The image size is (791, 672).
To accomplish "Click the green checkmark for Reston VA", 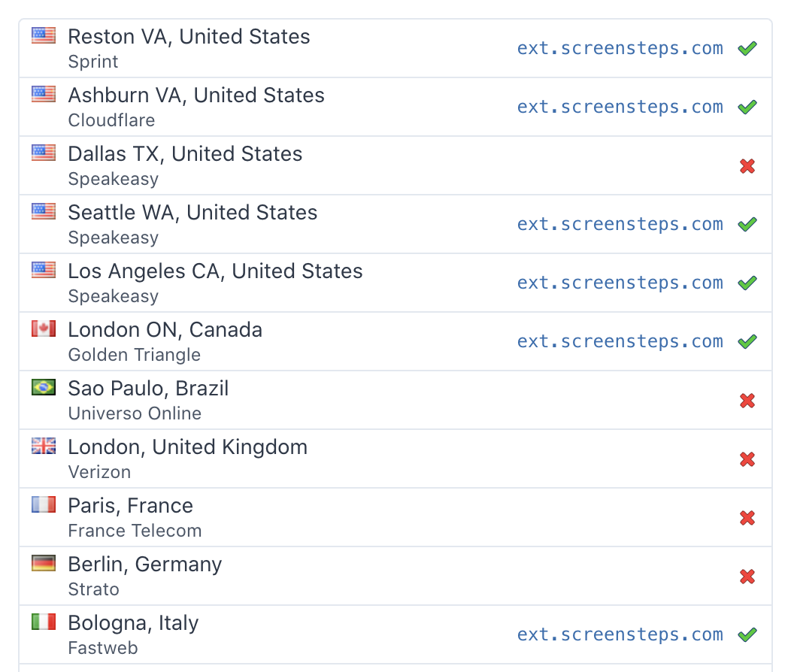I will [x=747, y=49].
